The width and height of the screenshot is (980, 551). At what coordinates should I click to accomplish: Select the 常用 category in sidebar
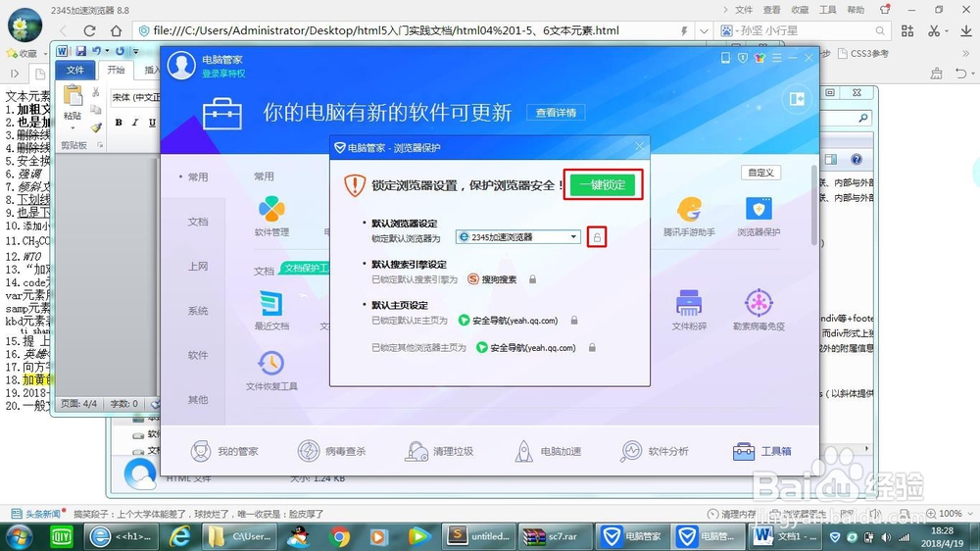coord(198,177)
